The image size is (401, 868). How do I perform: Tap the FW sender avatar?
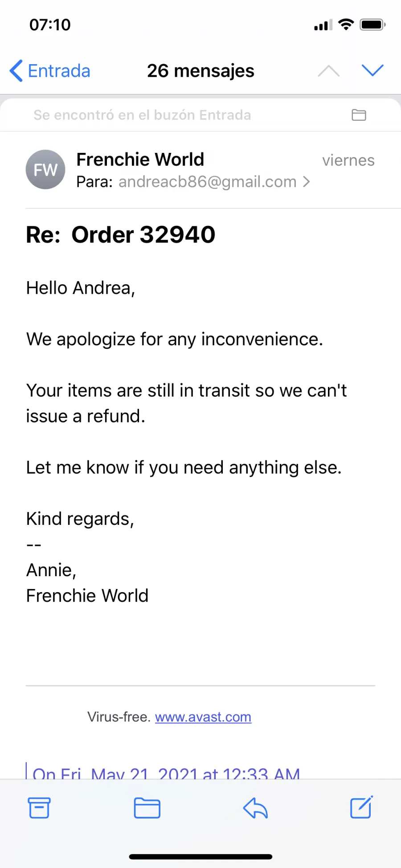click(x=45, y=169)
